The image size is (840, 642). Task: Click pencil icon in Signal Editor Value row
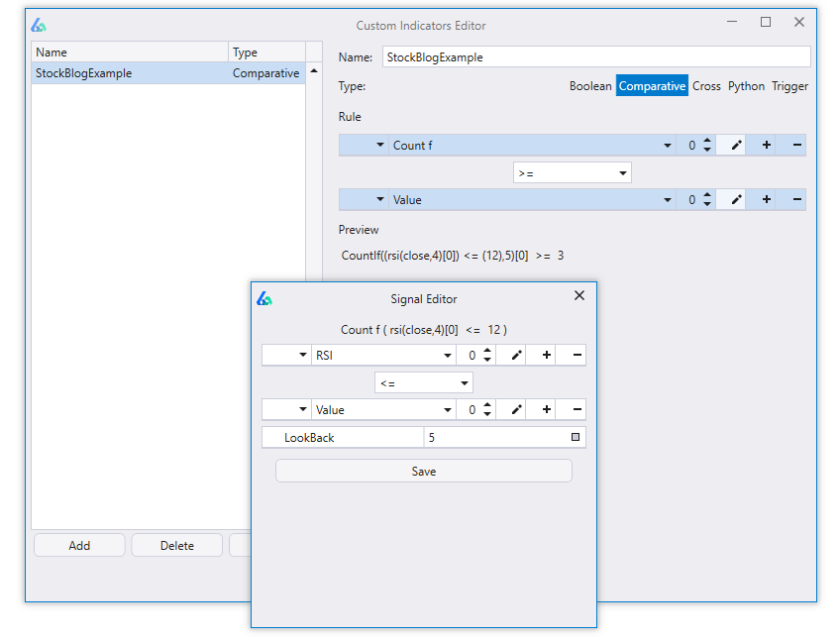pos(516,410)
